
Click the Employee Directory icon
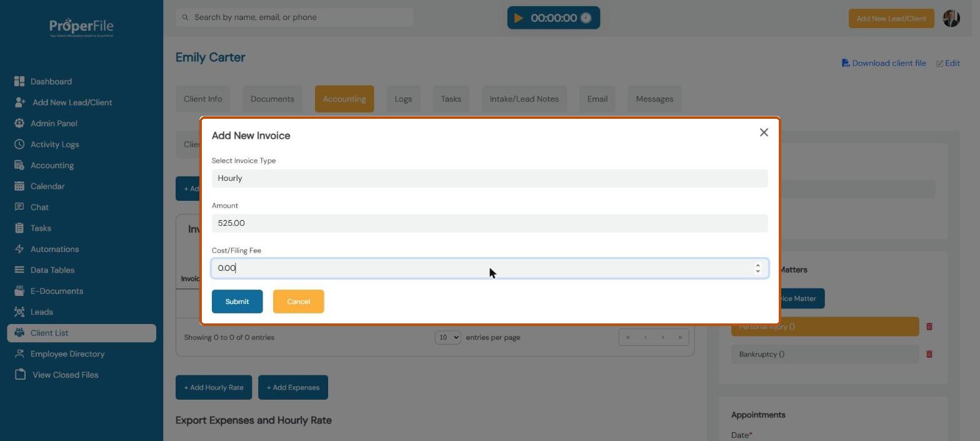(x=19, y=353)
